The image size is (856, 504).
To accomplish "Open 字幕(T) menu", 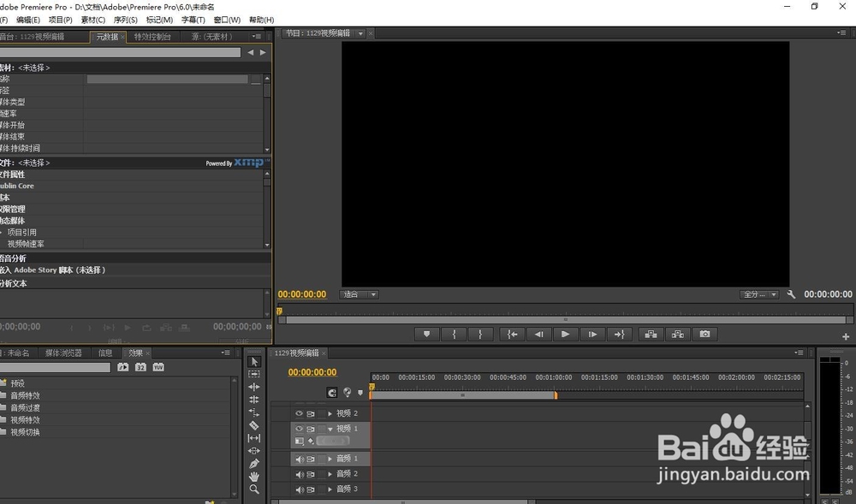I will (x=193, y=20).
